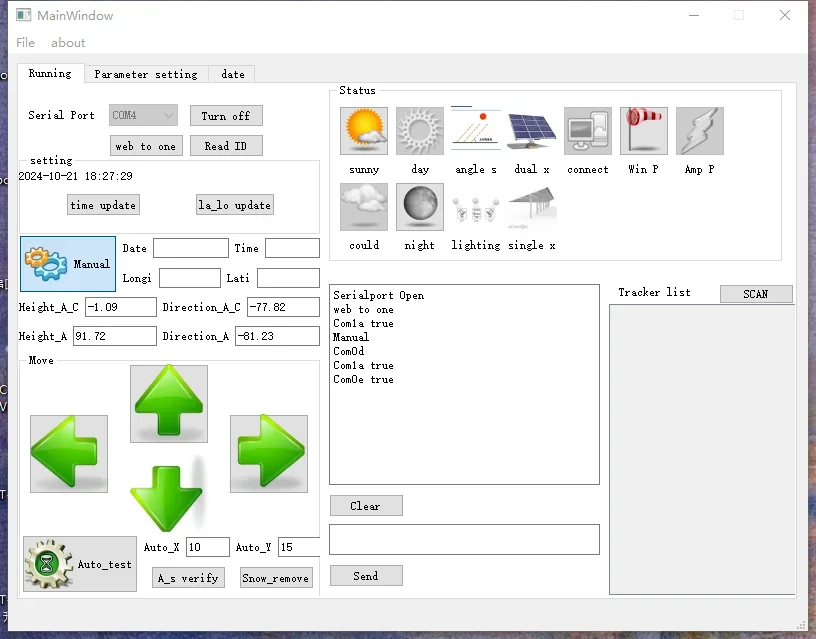This screenshot has height=639, width=816.
Task: Switch to the Parameter setting tab
Action: point(146,74)
